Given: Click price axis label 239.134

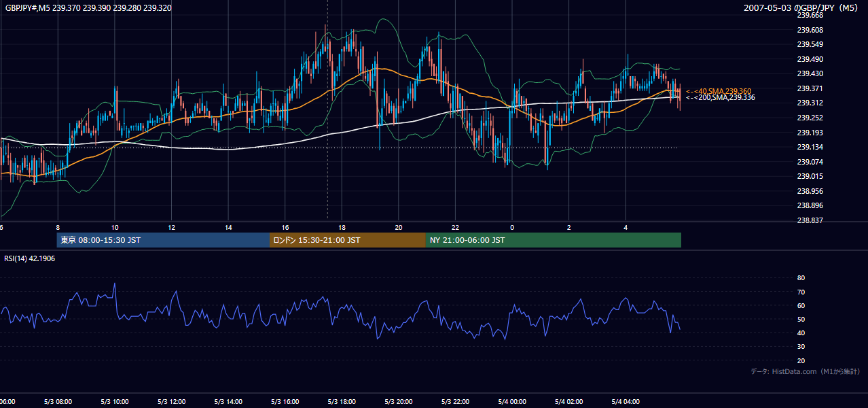Looking at the screenshot, I should pyautogui.click(x=810, y=147).
